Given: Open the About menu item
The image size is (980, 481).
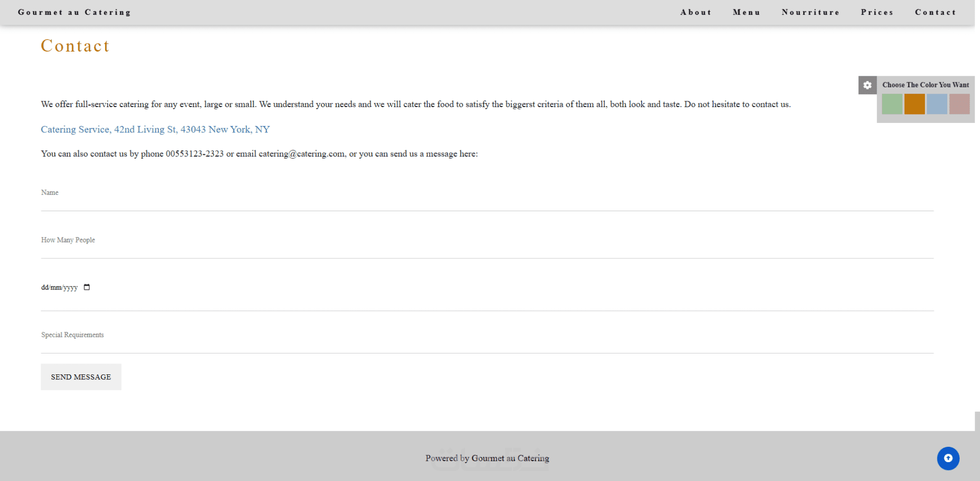Looking at the screenshot, I should tap(696, 12).
